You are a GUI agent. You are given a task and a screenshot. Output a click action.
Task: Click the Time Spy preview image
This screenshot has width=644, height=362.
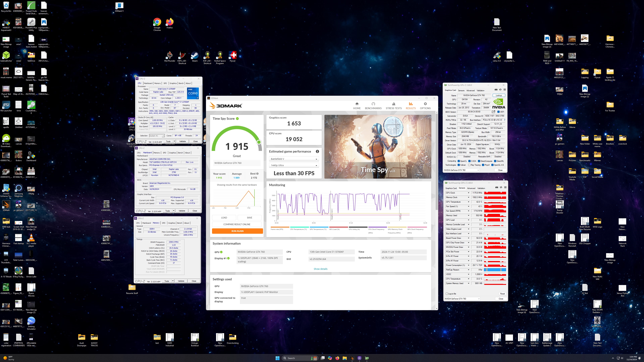(x=377, y=147)
